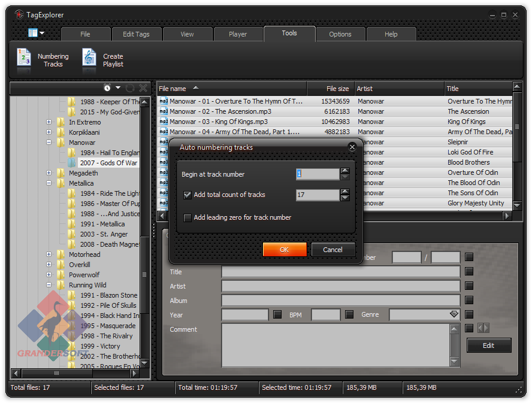Click Cancel in the numbering dialog
This screenshot has width=532, height=403.
click(x=332, y=250)
